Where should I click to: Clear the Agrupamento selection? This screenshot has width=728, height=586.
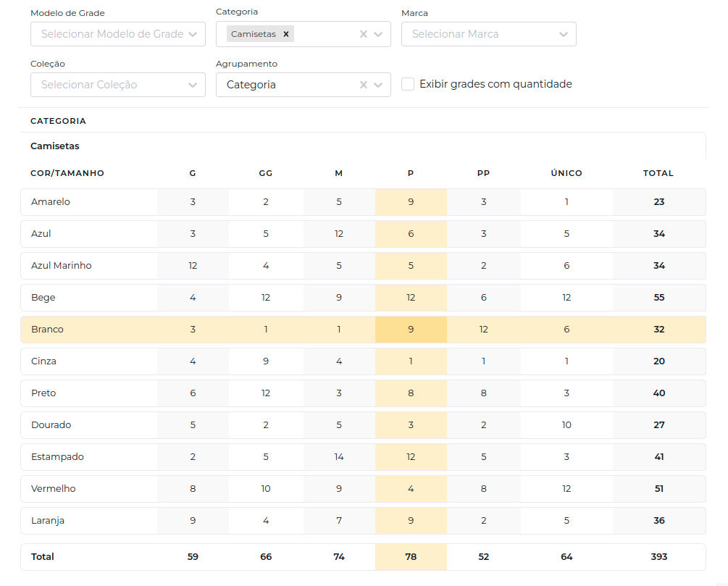(x=364, y=85)
